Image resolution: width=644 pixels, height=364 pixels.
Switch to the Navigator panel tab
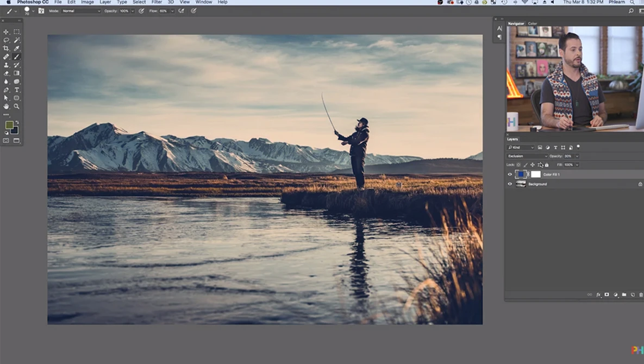pos(516,23)
